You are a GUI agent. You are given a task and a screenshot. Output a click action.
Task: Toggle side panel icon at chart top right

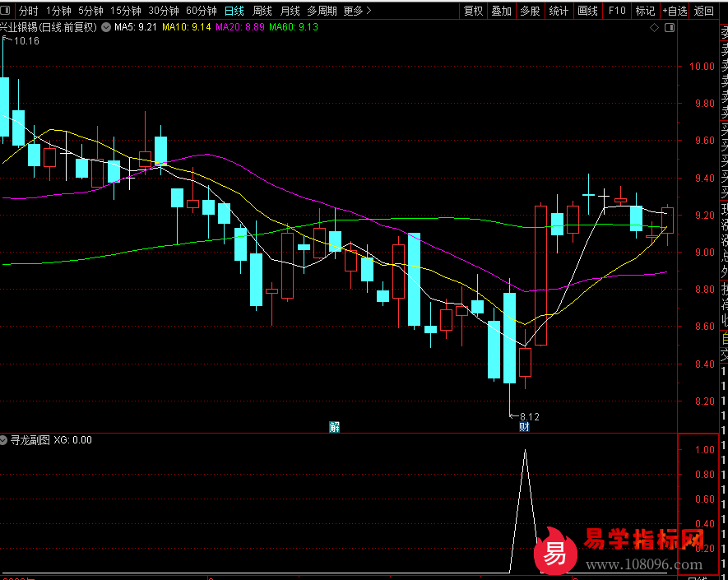tap(670, 28)
